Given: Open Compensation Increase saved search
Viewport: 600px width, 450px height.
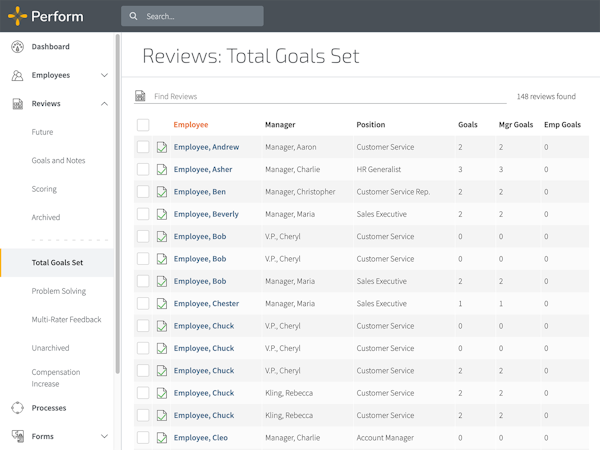Looking at the screenshot, I should pos(56,378).
